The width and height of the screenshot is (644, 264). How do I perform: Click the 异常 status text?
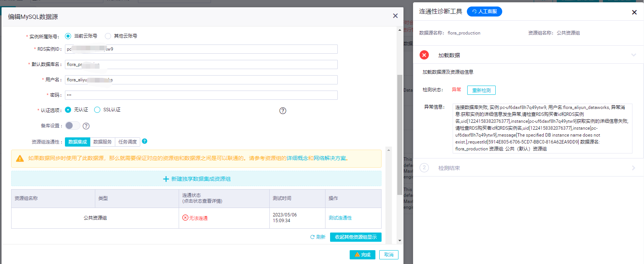pos(456,89)
